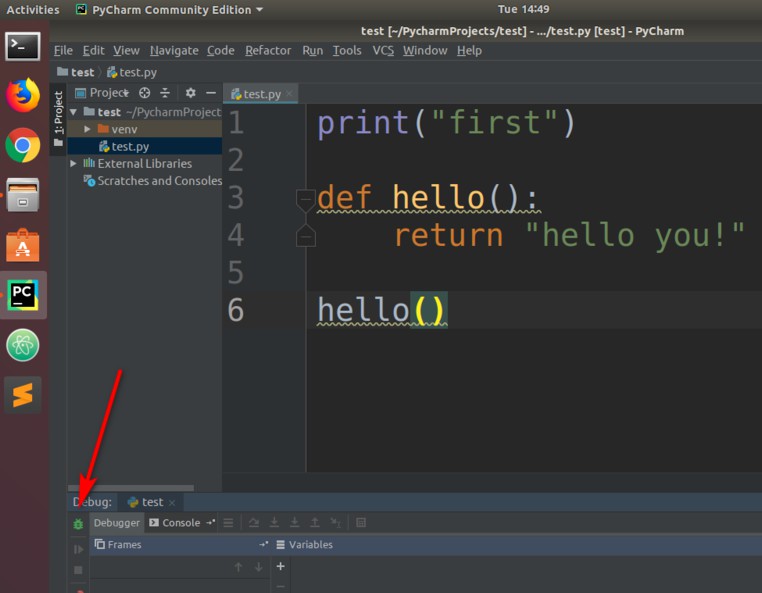Click the test breadcrumb folder in navigation bar
This screenshot has width=762, height=593.
click(x=75, y=72)
